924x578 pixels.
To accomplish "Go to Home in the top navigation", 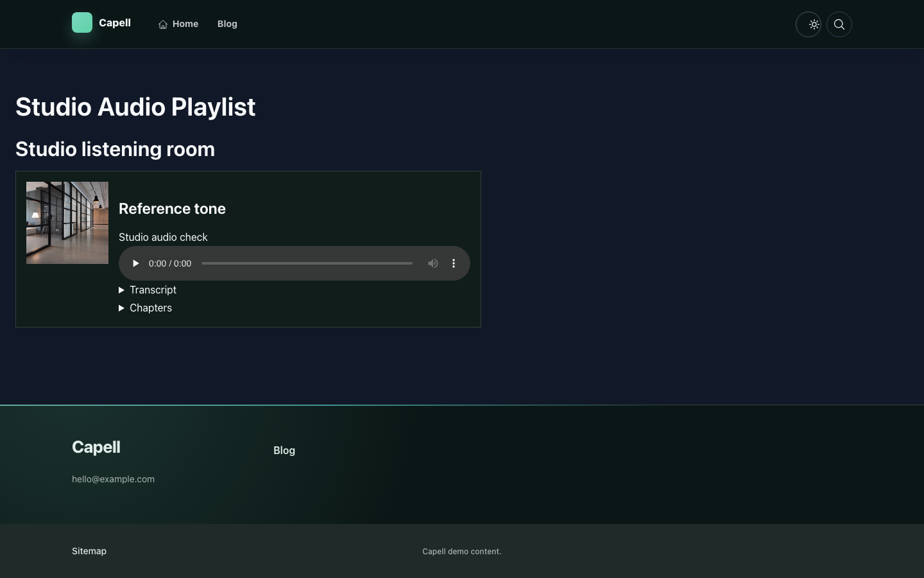I will click(x=178, y=24).
